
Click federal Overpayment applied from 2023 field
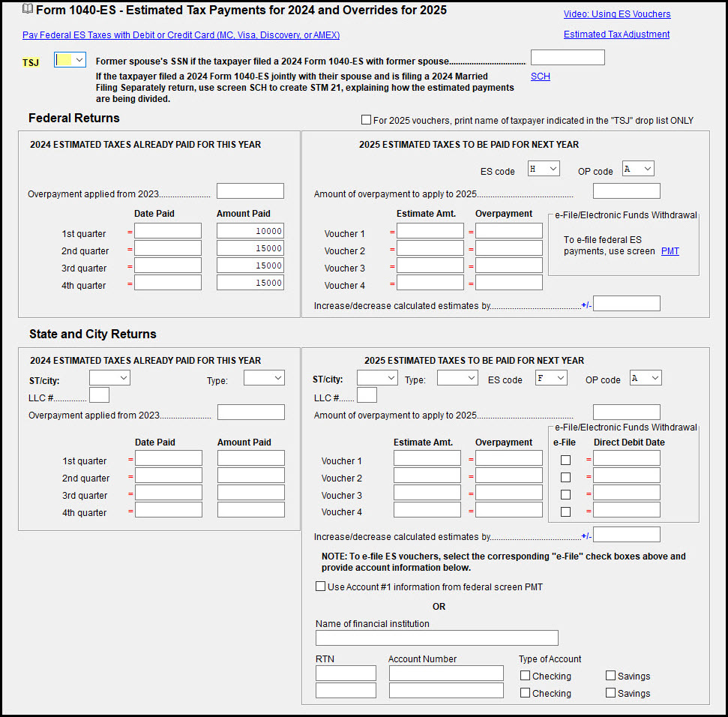pyautogui.click(x=250, y=190)
